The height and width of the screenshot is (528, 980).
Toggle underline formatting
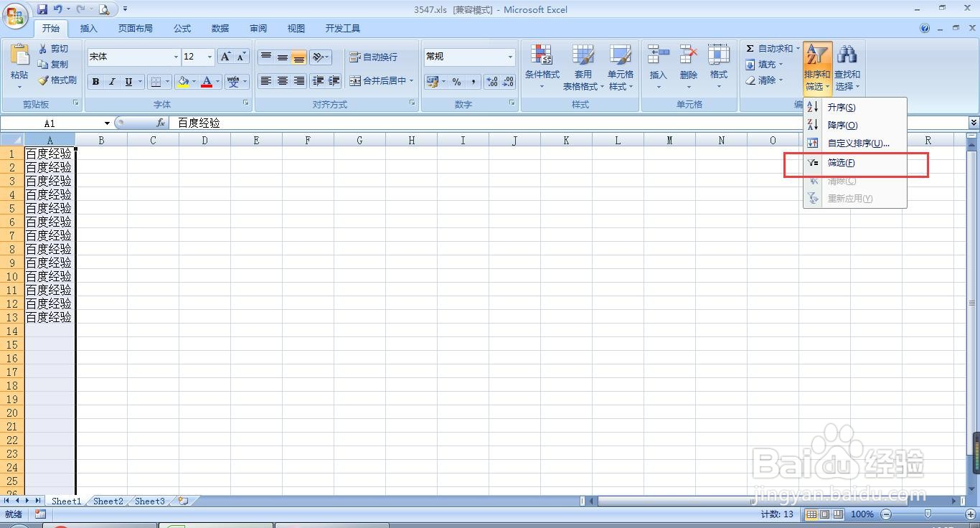[128, 82]
